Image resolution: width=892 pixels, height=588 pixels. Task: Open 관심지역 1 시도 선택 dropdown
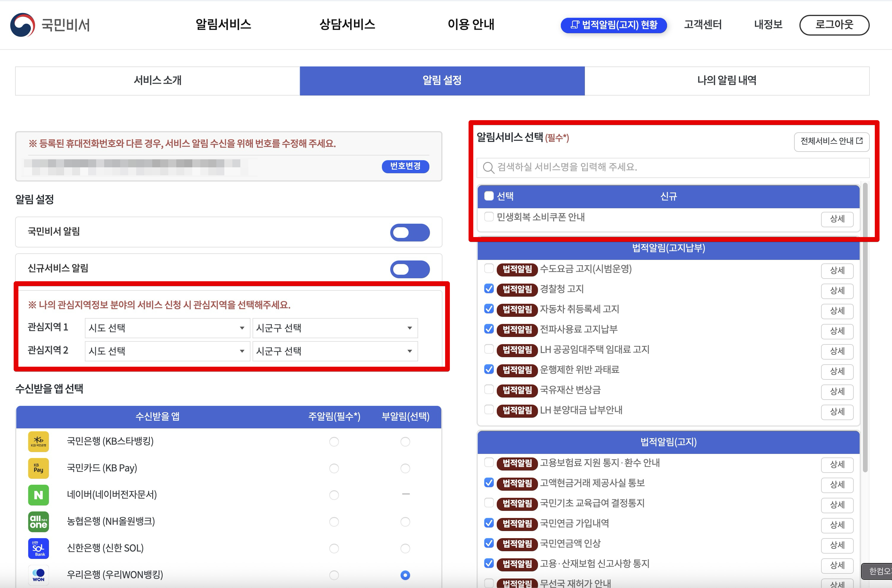[167, 328]
